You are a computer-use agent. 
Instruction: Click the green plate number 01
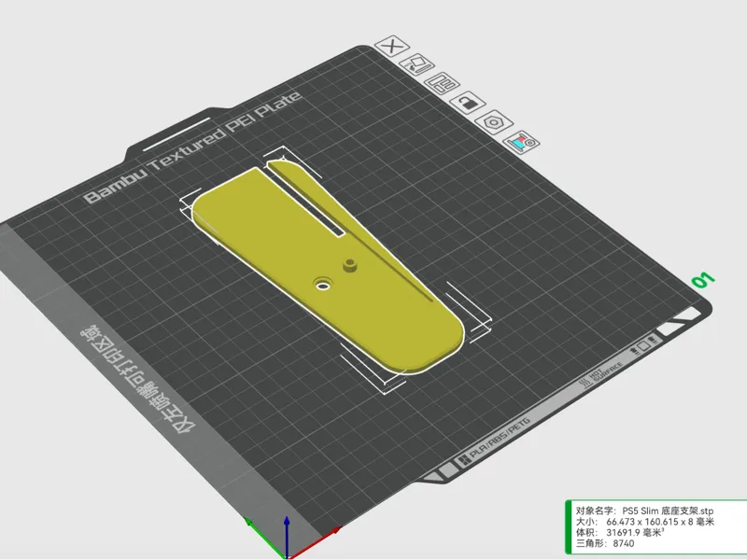tap(703, 279)
